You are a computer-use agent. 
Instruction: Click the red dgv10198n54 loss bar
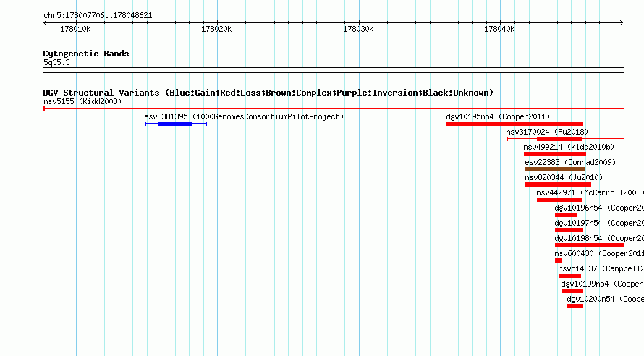pyautogui.click(x=590, y=245)
